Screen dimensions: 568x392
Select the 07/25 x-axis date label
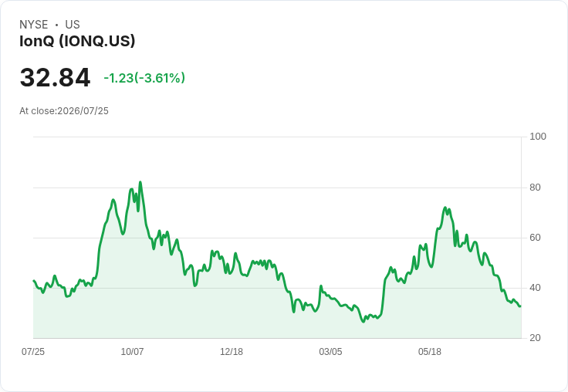point(33,351)
